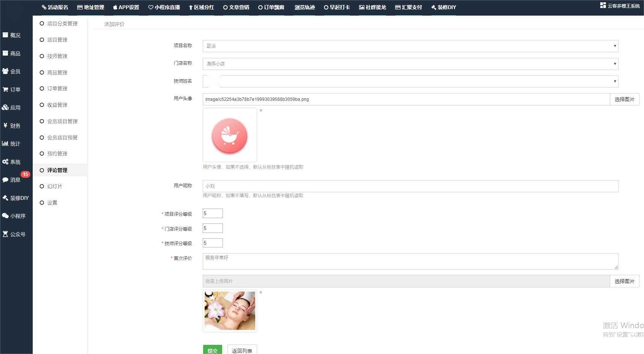Expand the 项目名称 dropdown showing 足浴
The image size is (644, 354).
(x=410, y=46)
